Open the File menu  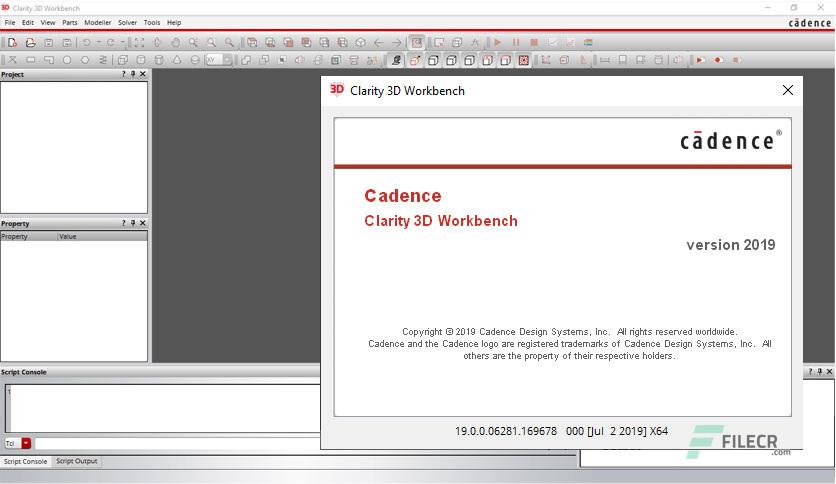(10, 23)
